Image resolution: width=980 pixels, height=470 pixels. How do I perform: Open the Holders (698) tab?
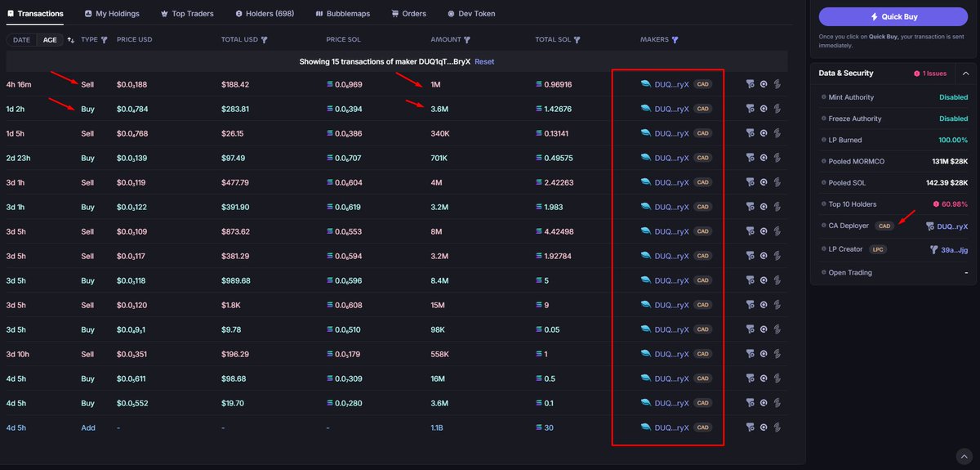tap(265, 13)
